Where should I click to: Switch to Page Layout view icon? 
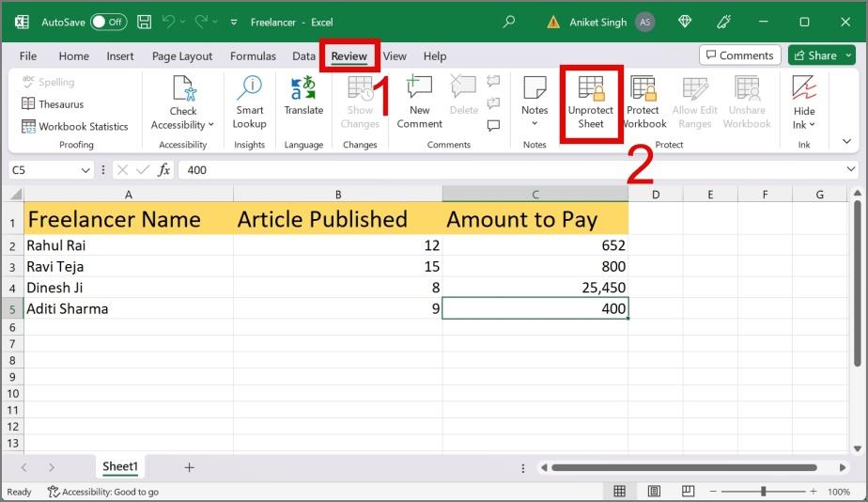point(654,491)
